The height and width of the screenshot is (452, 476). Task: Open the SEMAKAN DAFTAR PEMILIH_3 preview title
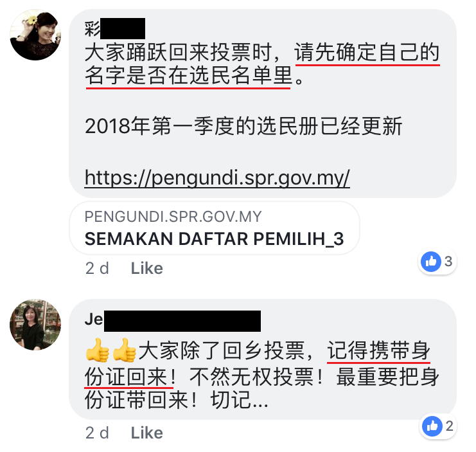tap(214, 239)
